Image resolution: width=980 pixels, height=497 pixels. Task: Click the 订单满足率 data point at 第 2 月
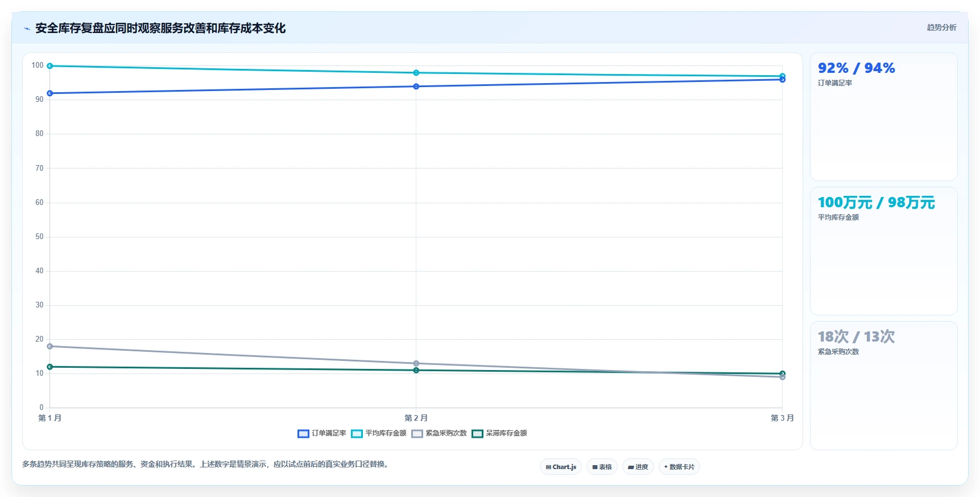click(416, 87)
